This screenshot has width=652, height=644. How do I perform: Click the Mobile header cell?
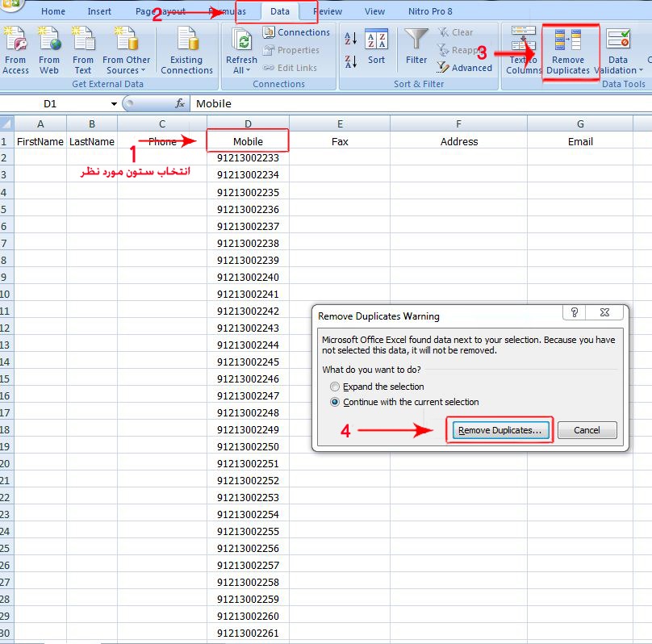click(x=248, y=141)
